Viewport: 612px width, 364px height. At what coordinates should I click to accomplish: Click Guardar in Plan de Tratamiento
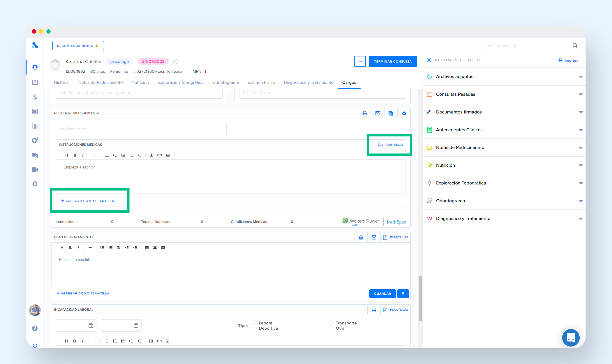point(382,294)
